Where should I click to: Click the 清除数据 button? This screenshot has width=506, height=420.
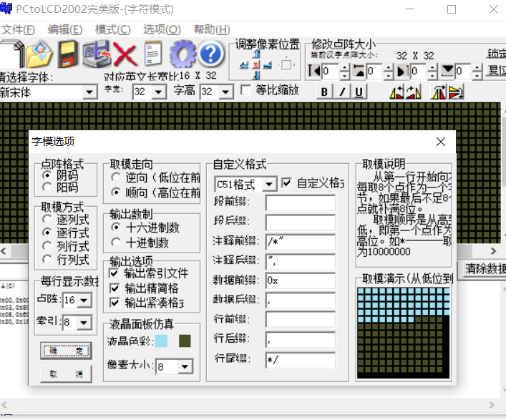point(483,269)
